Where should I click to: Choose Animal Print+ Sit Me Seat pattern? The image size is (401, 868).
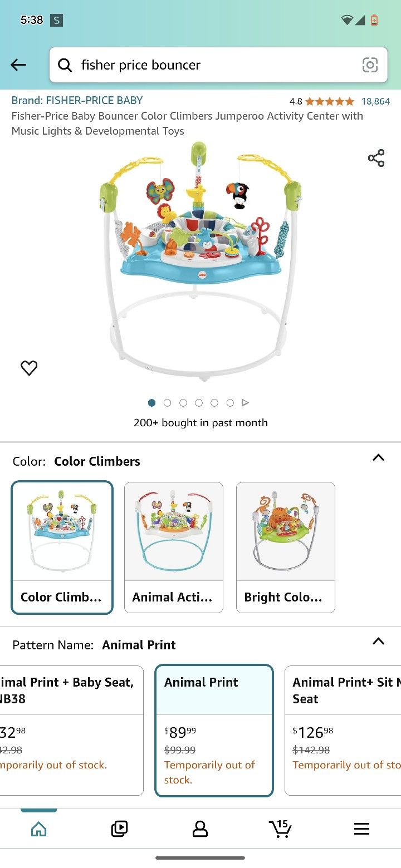pyautogui.click(x=343, y=730)
